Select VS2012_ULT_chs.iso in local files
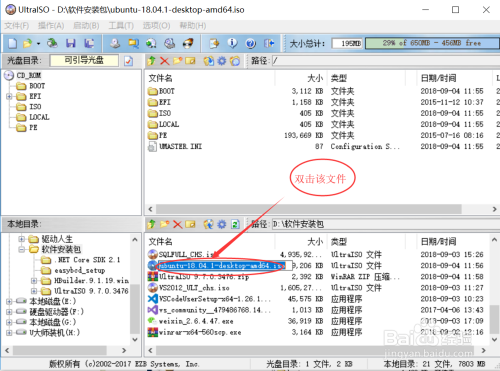The image size is (500, 371). tap(194, 288)
